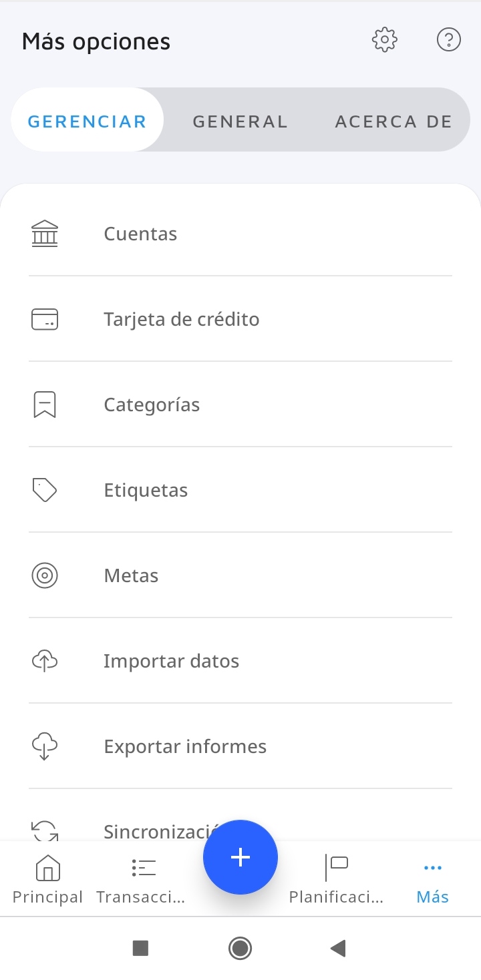Go to Principal in bottom navigation
481x980 pixels.
47,879
